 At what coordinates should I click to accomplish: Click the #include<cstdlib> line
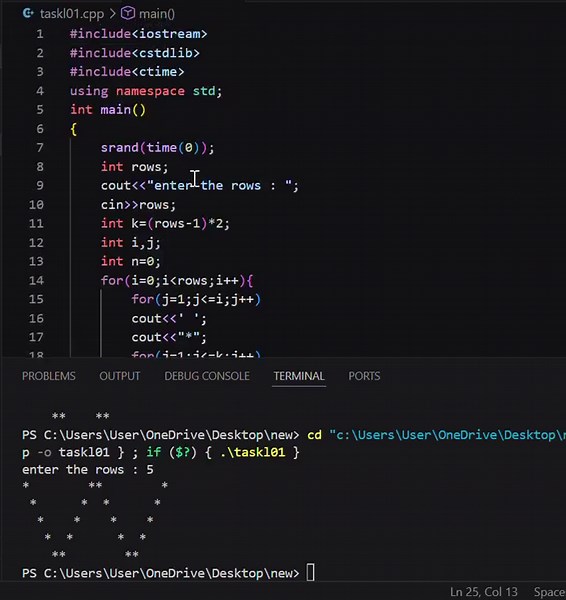click(x=135, y=53)
